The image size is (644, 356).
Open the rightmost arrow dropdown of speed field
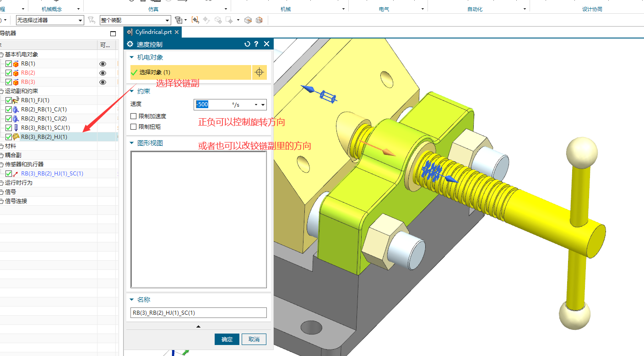[x=263, y=105]
